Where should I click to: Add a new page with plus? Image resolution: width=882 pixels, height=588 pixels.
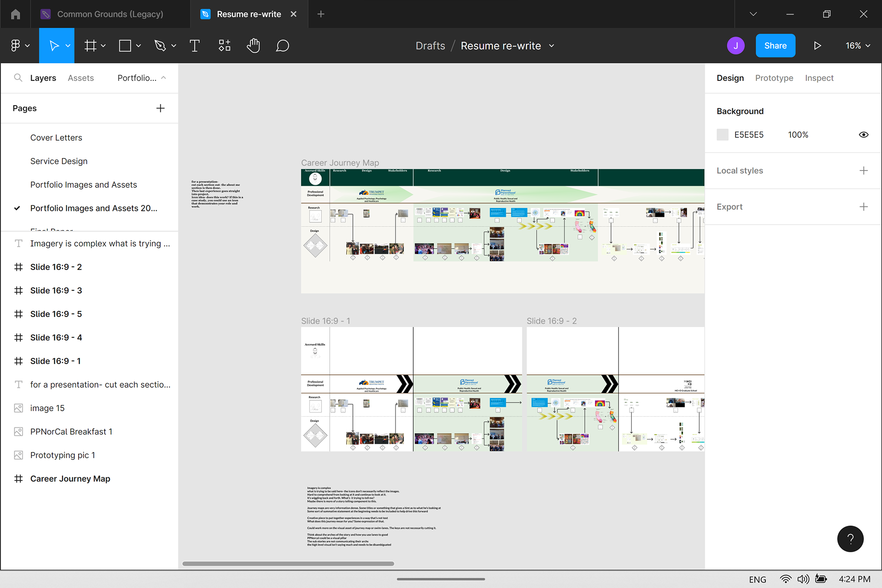(160, 108)
